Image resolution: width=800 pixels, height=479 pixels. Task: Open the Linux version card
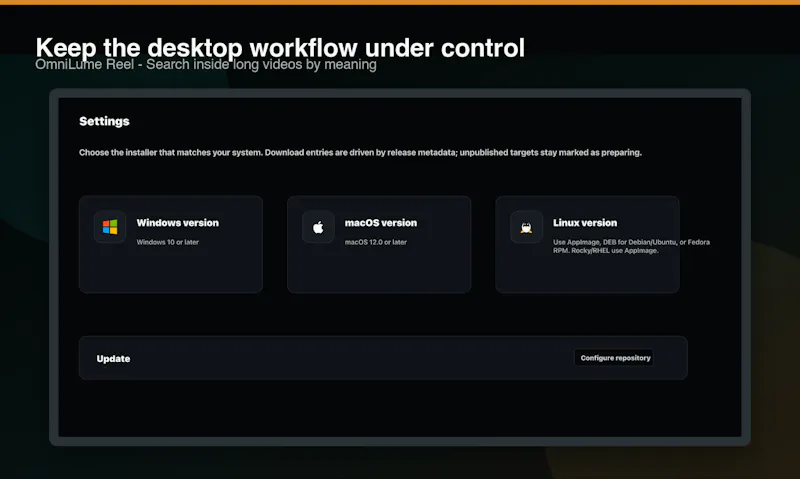587,244
